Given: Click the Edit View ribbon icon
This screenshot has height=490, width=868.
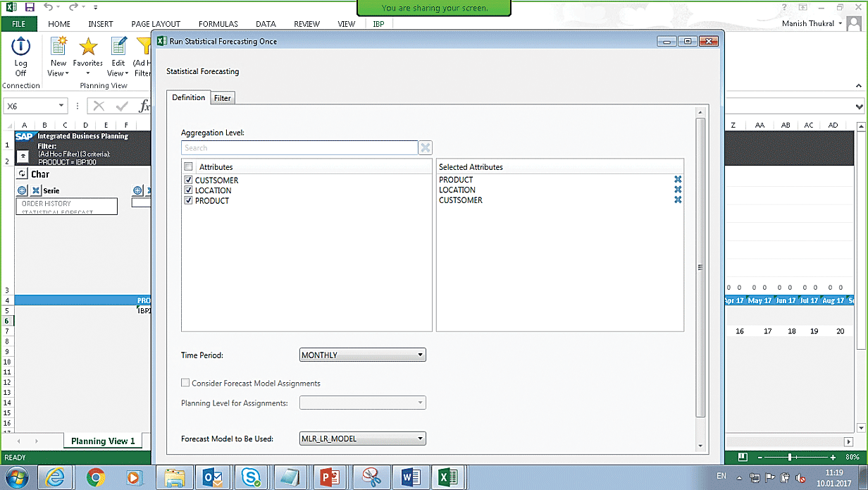Looking at the screenshot, I should point(118,47).
